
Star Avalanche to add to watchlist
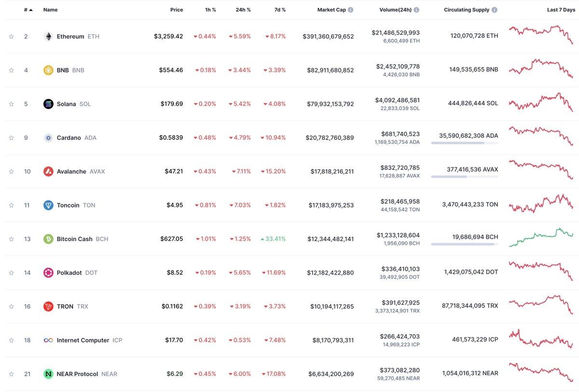point(11,172)
